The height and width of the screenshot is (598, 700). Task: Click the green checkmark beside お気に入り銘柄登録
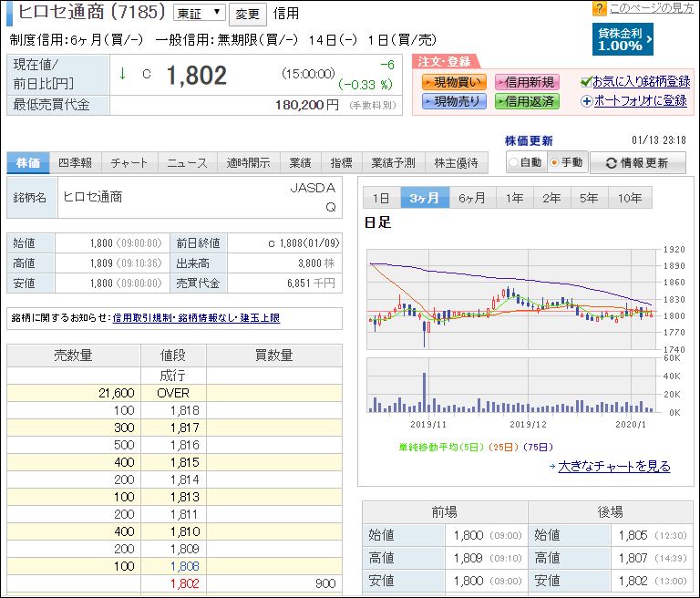[x=586, y=82]
